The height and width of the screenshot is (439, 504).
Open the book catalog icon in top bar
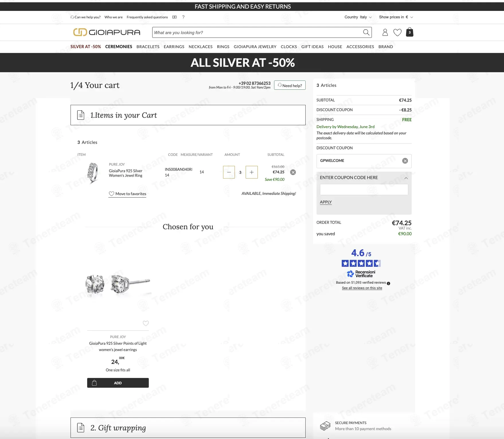coord(174,17)
